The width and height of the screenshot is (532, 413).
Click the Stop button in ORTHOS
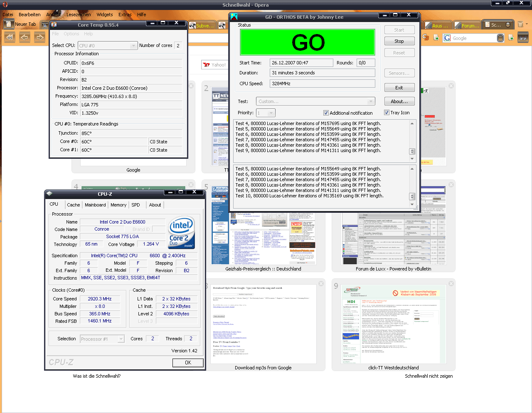(399, 41)
